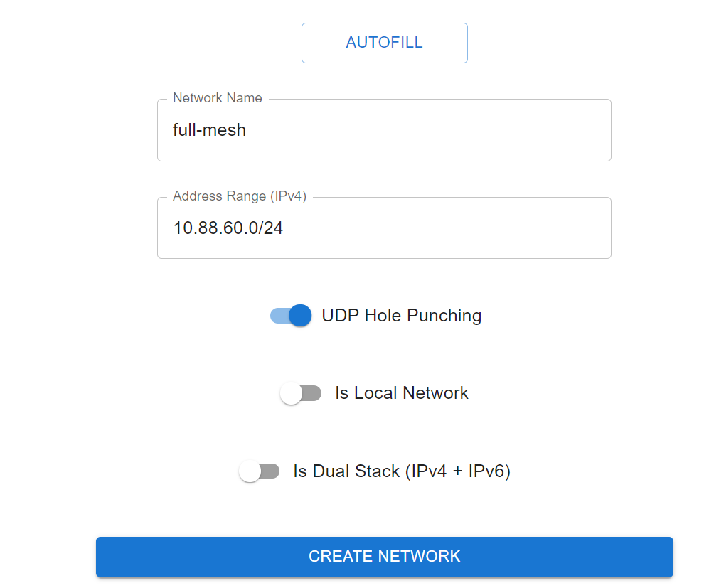Click the UDP Hole Punching text label
The image size is (709, 588).
(401, 315)
